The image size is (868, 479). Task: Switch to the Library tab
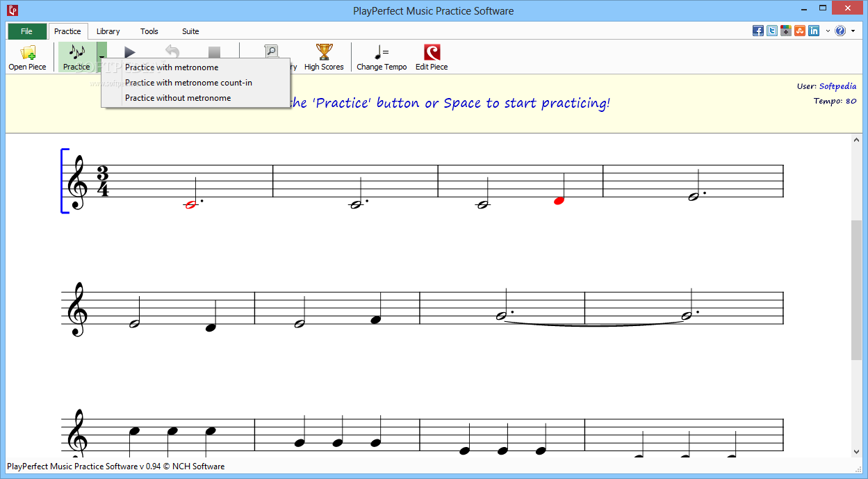click(108, 31)
